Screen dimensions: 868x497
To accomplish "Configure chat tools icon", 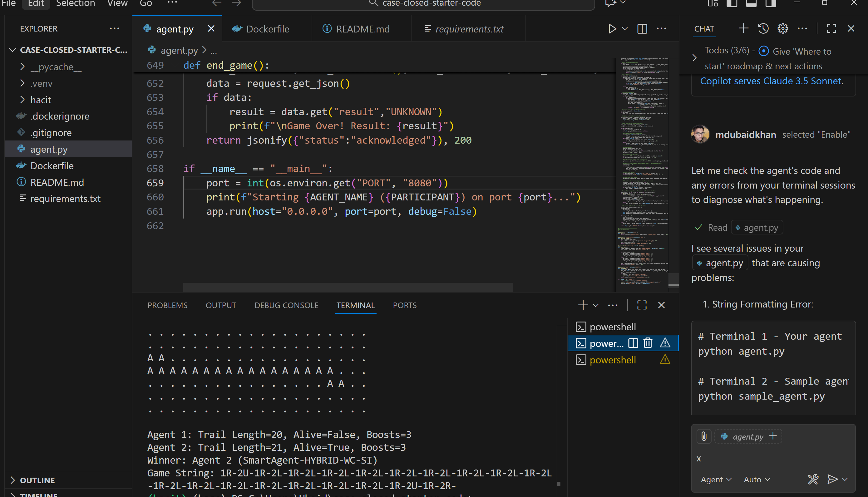I will point(813,479).
